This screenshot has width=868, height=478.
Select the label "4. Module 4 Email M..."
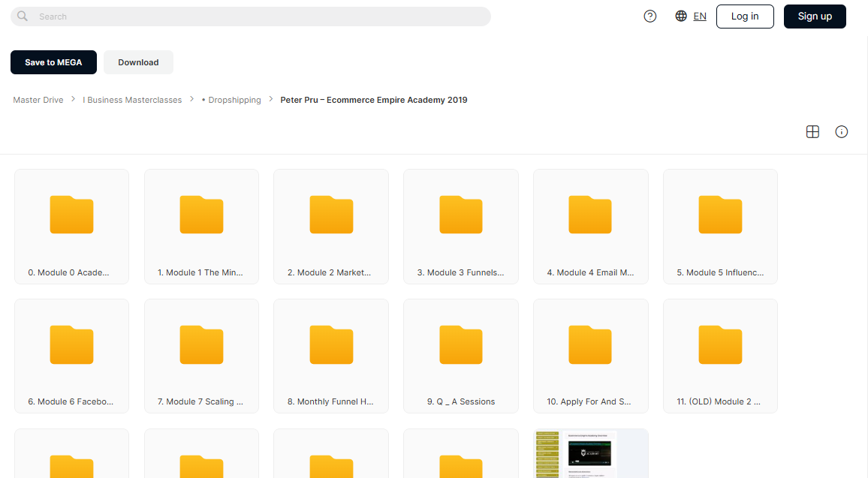pos(591,272)
